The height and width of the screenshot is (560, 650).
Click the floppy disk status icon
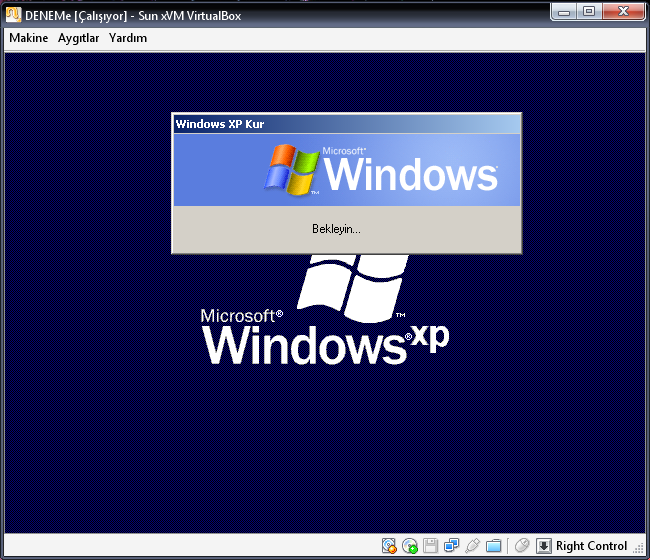tap(431, 546)
